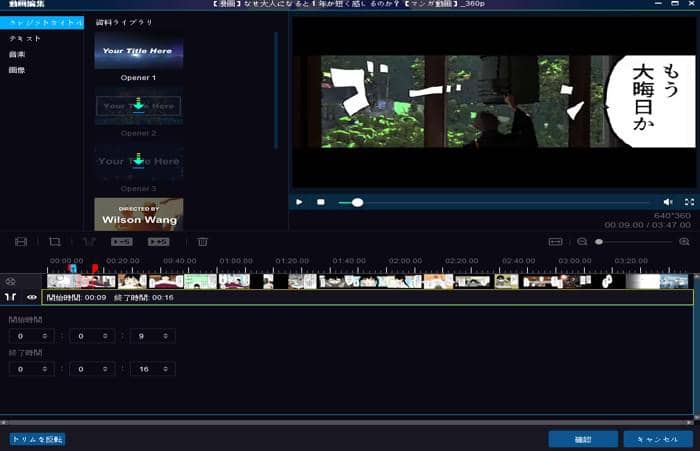Click the library panel vertical scrollbar
700x451 pixels.
(x=276, y=89)
